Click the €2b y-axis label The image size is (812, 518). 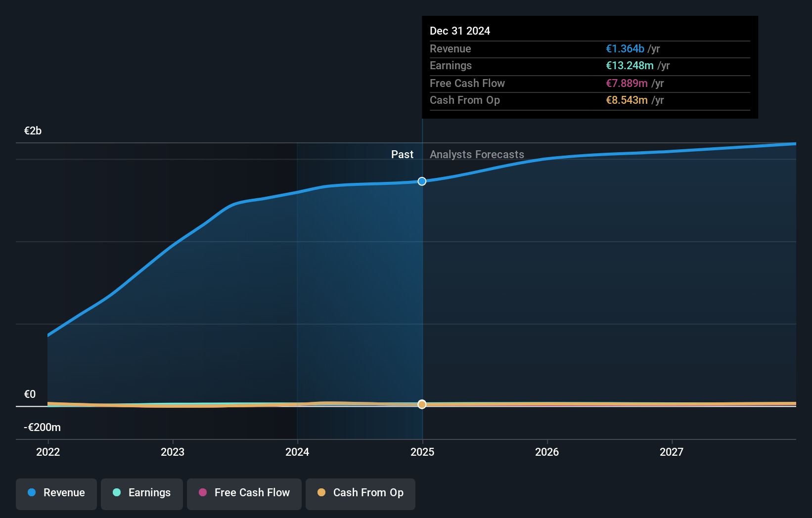[x=33, y=130]
